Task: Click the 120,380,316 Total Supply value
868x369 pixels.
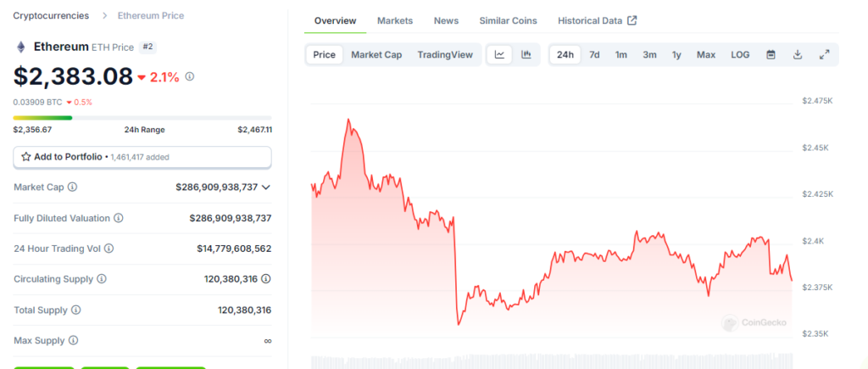Action: tap(245, 310)
